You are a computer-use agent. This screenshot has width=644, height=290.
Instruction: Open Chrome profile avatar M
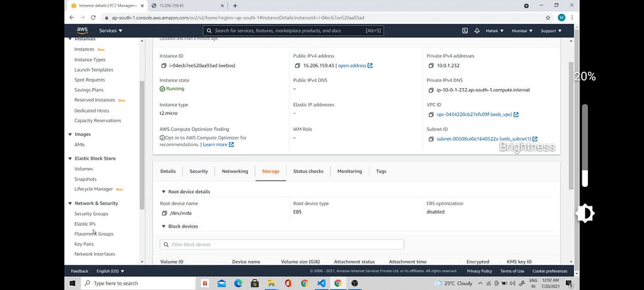point(562,18)
